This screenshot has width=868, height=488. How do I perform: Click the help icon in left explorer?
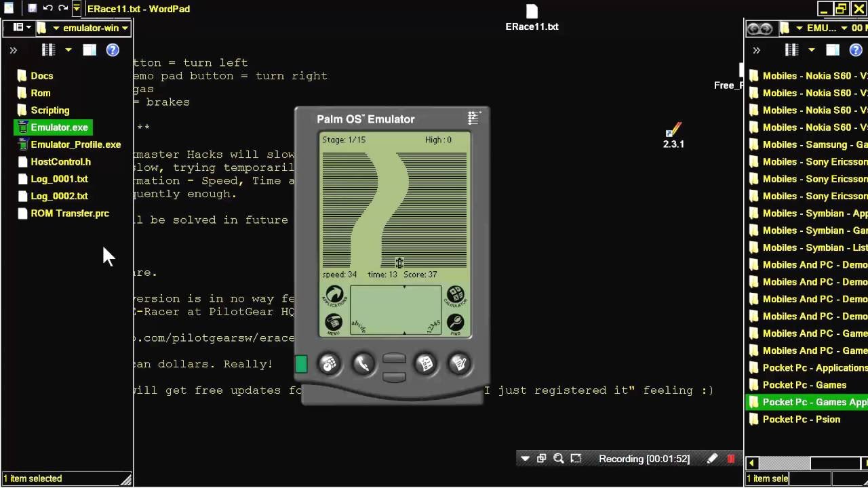pyautogui.click(x=113, y=50)
